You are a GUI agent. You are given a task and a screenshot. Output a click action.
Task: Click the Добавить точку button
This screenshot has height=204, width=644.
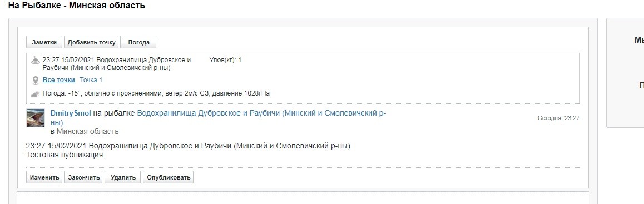point(91,42)
